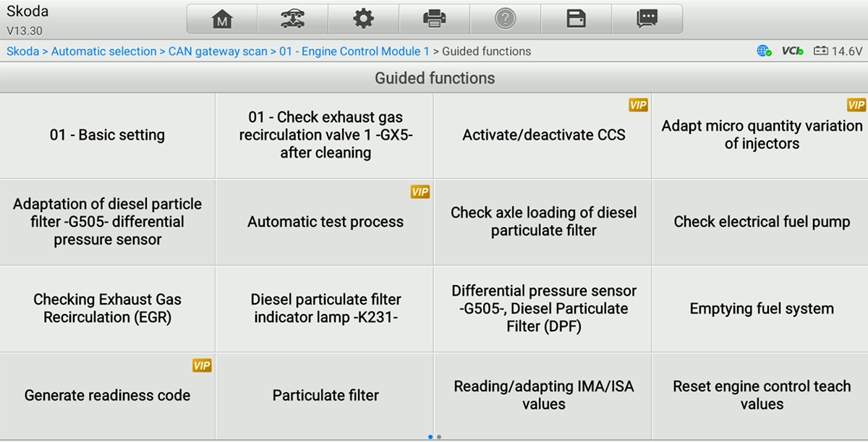Open Settings via the gear icon

point(363,19)
